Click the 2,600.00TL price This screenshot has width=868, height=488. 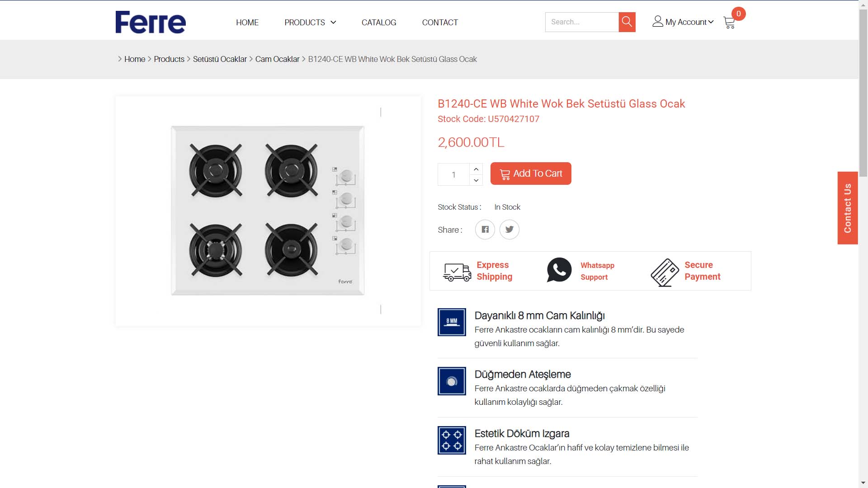tap(471, 142)
